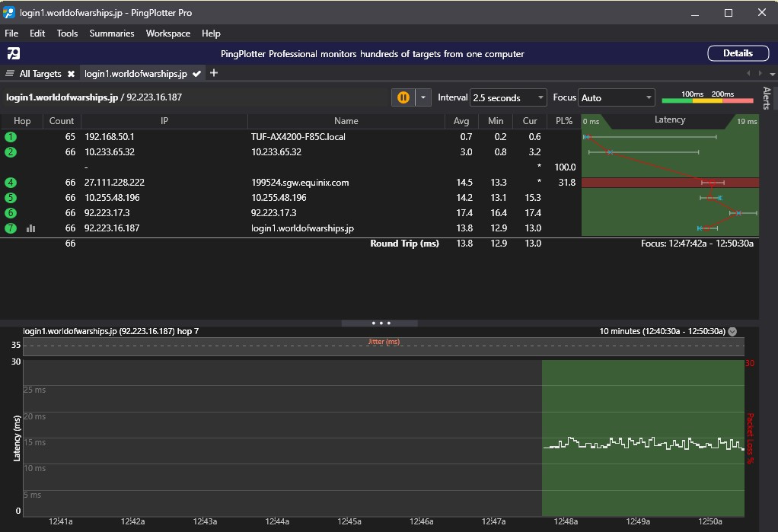Expand the pause button dropdown arrow
The height and width of the screenshot is (532, 778).
(423, 97)
